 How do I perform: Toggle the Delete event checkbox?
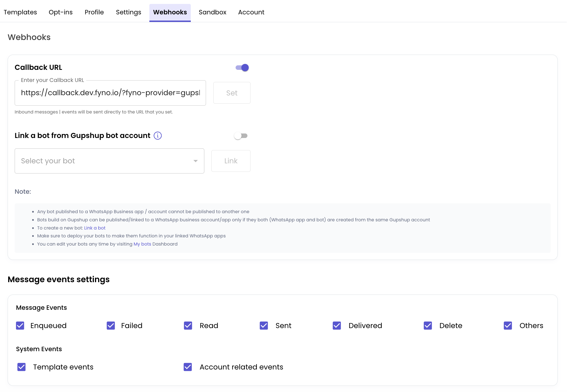point(428,326)
